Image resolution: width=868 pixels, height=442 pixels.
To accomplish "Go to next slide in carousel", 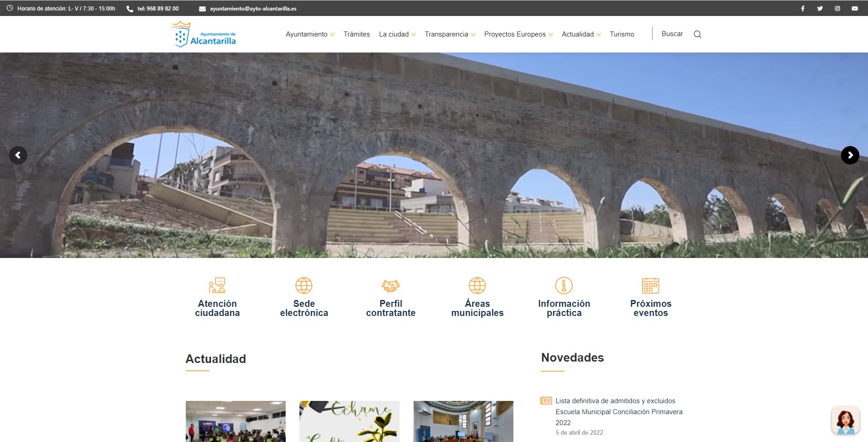I will (850, 155).
